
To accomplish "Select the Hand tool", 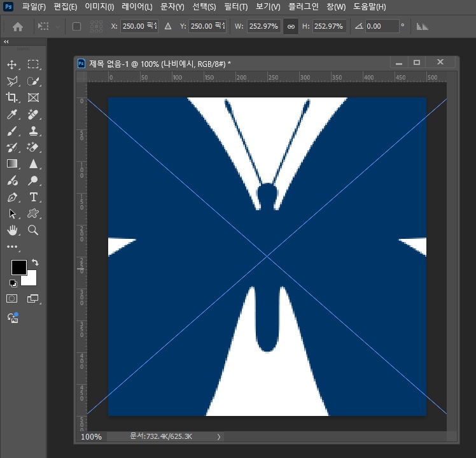I will (x=12, y=231).
